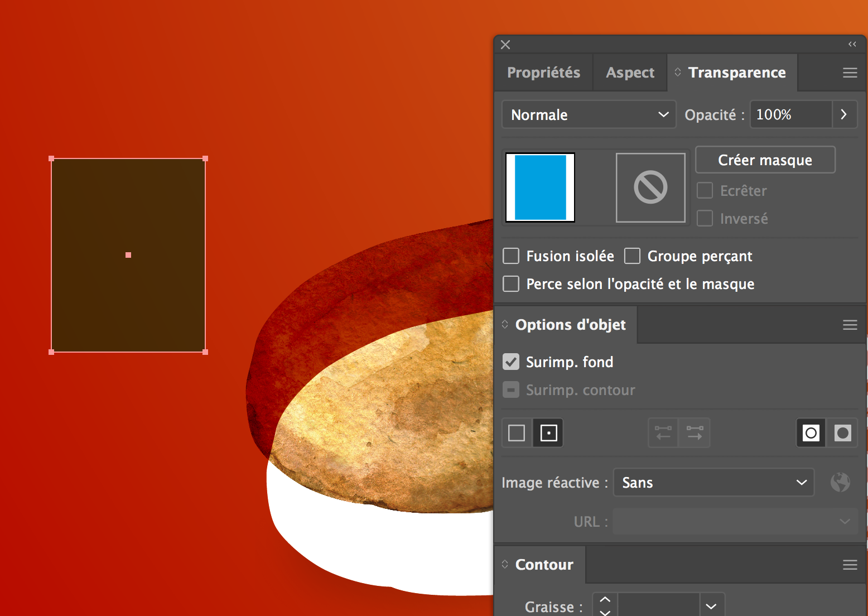The height and width of the screenshot is (616, 868).
Task: Collapse the panel using the double-chevron icon
Action: coord(852,44)
